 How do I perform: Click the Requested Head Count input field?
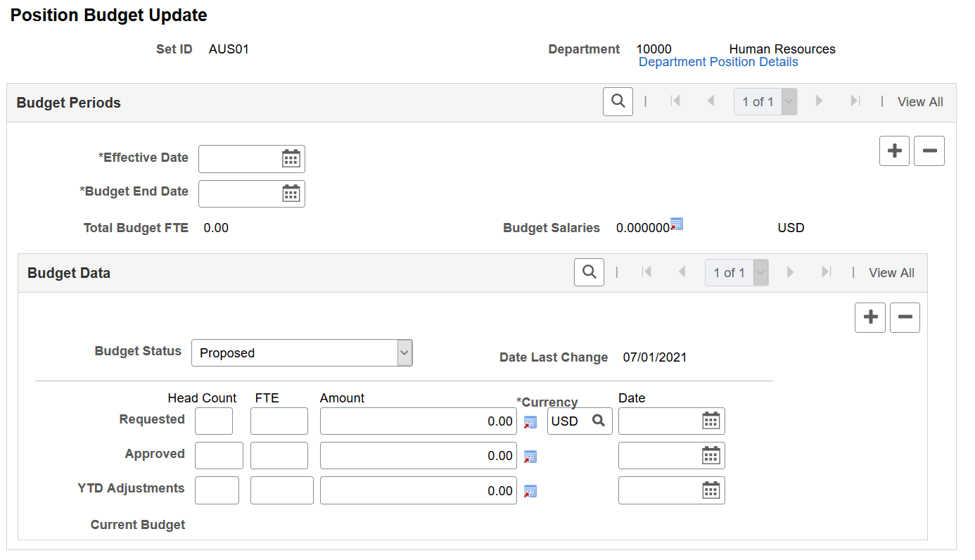213,421
